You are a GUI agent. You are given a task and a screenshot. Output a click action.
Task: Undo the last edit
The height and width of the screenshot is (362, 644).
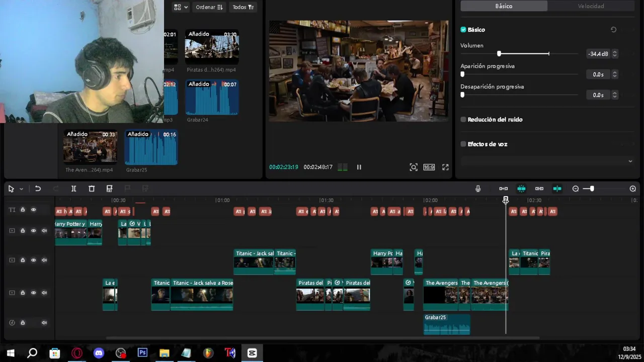(x=38, y=189)
